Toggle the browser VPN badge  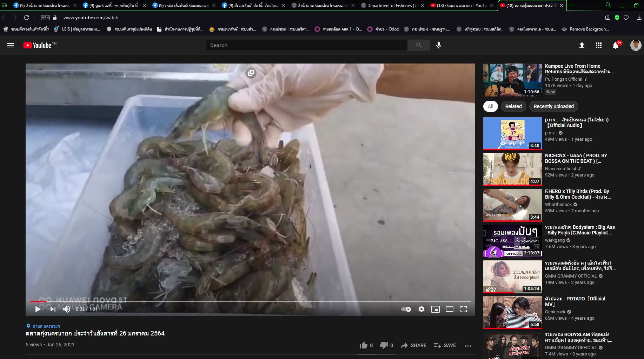coord(45,17)
